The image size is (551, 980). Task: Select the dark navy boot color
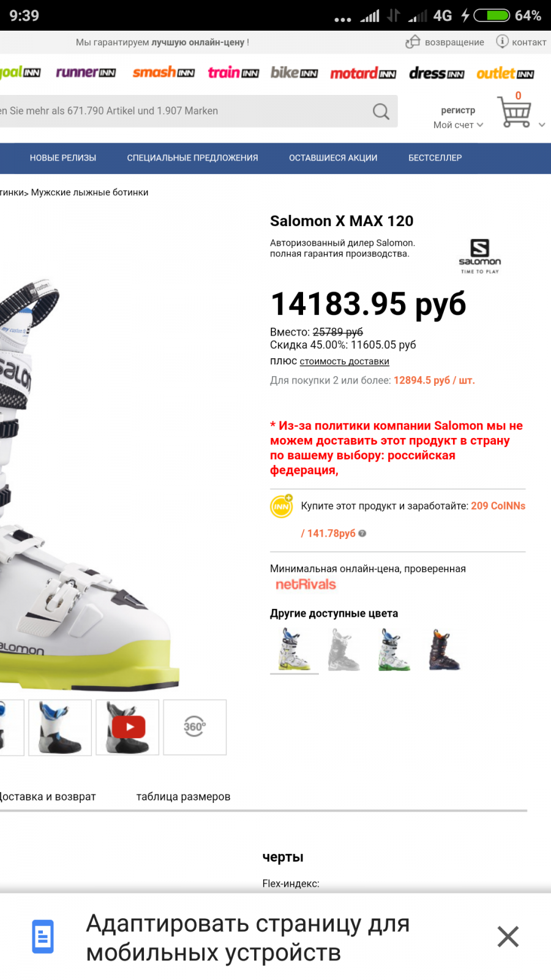pos(444,650)
